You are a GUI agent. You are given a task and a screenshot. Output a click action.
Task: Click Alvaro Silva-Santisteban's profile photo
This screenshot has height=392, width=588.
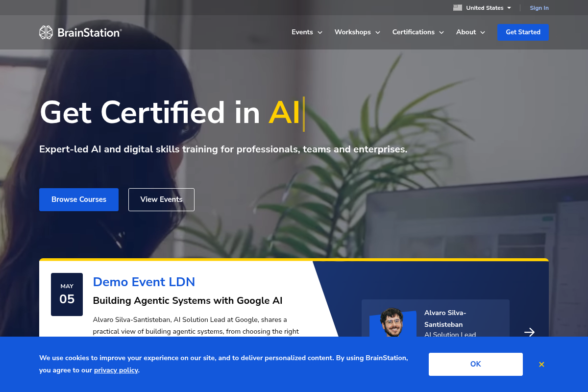(x=392, y=322)
